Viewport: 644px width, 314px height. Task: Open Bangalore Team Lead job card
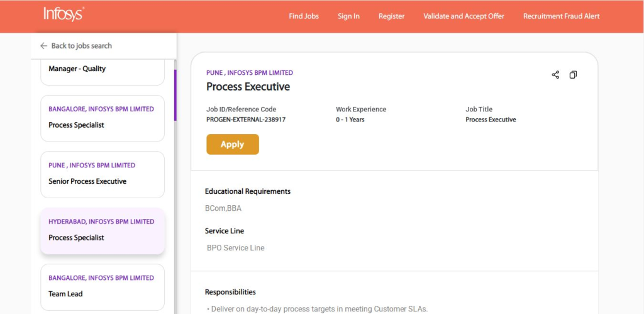tap(103, 288)
